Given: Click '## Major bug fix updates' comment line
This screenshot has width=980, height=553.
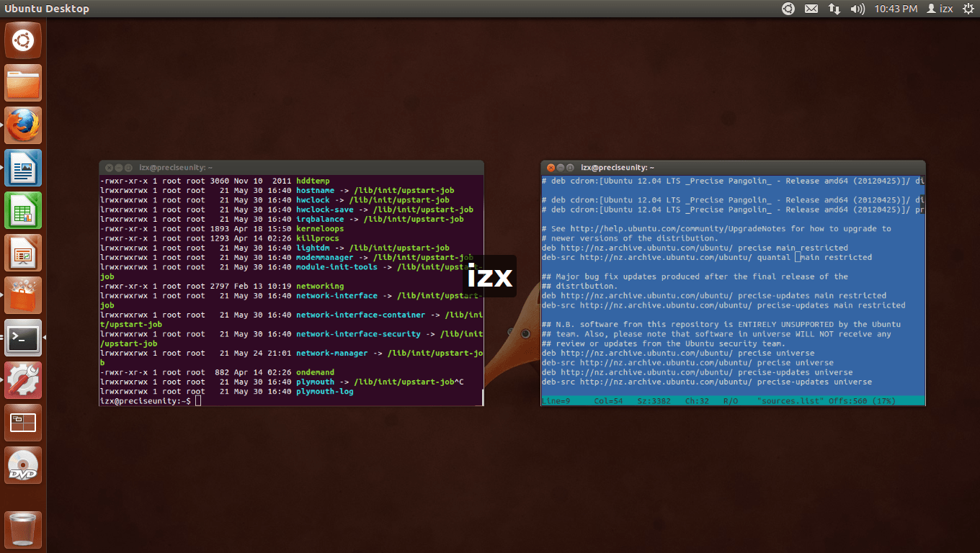Looking at the screenshot, I should [695, 276].
